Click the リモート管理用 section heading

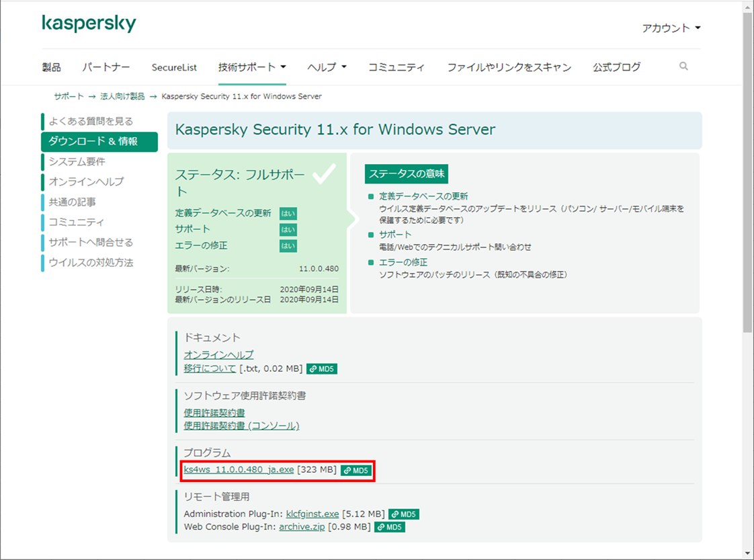pos(216,497)
